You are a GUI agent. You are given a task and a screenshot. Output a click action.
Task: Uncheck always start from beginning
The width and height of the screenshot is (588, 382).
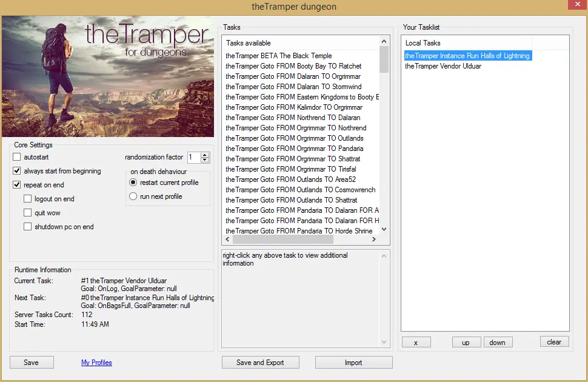(17, 171)
